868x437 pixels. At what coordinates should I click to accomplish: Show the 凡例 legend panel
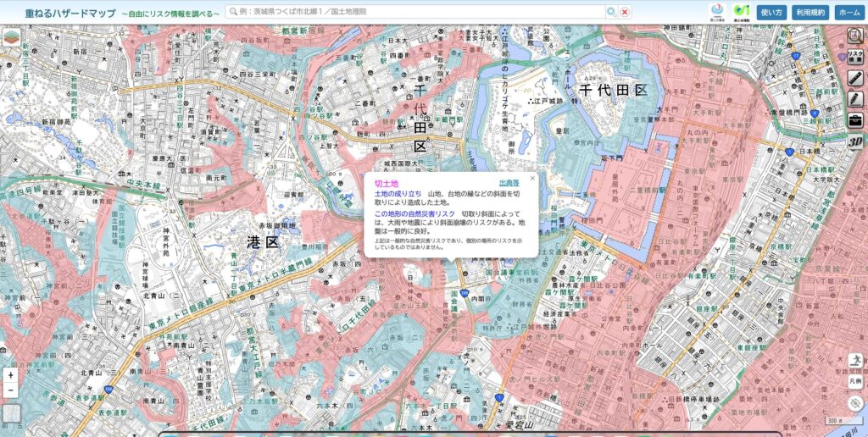[855, 381]
